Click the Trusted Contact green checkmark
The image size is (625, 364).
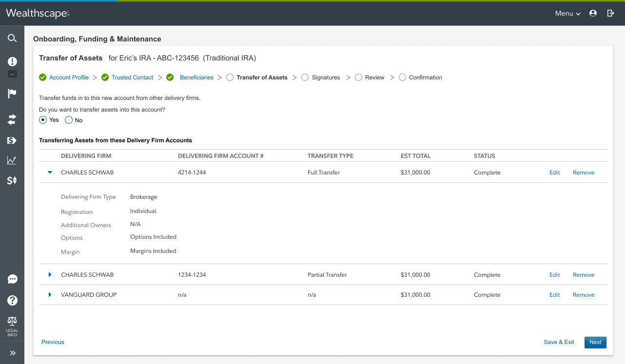click(x=105, y=77)
